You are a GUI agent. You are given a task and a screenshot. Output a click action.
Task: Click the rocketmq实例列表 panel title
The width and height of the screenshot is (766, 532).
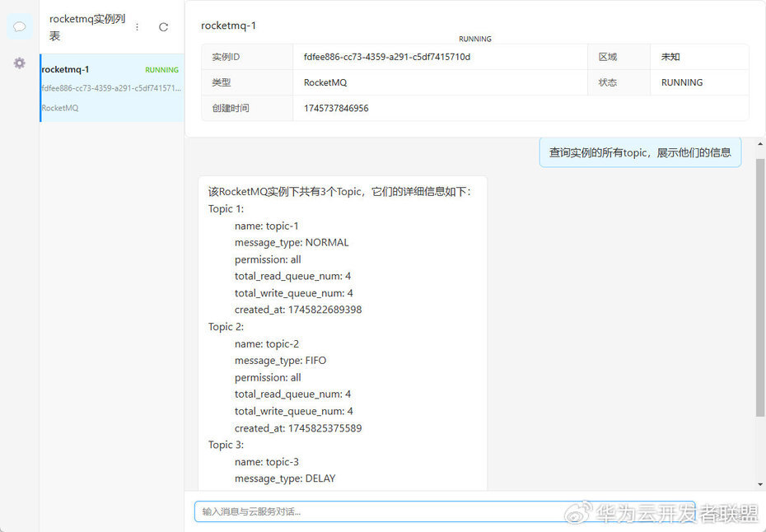[87, 27]
